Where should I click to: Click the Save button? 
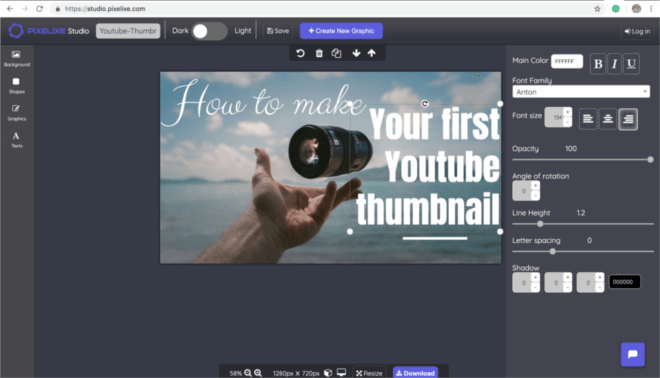(278, 31)
